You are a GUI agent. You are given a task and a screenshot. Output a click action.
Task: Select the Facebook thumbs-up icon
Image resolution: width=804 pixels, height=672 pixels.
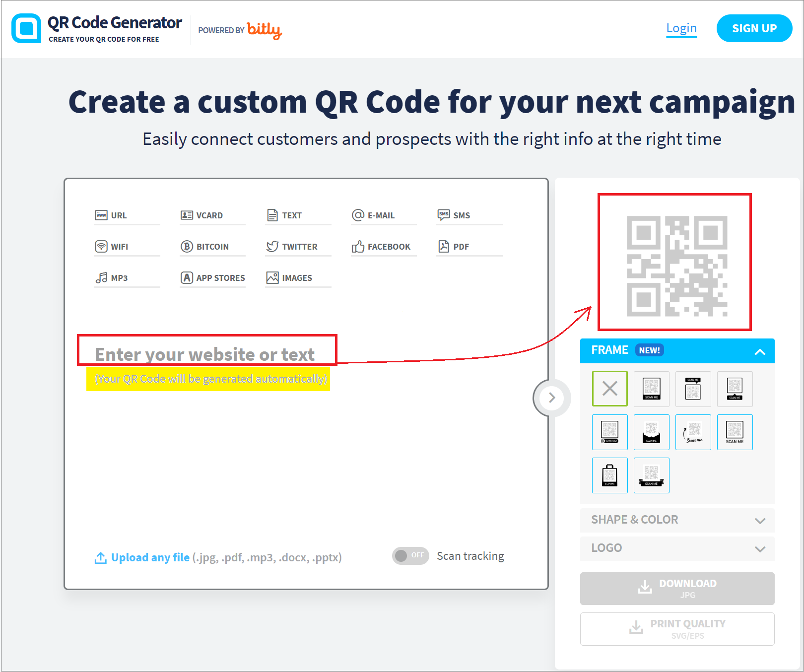click(x=358, y=247)
